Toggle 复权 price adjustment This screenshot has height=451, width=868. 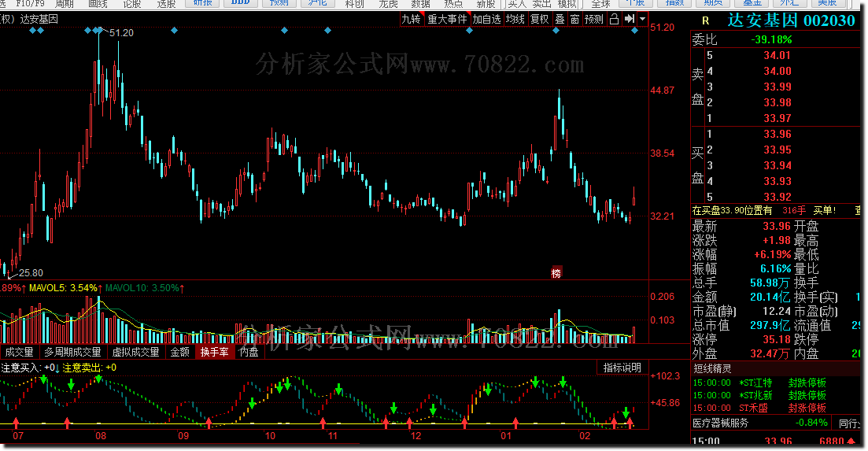click(x=540, y=19)
